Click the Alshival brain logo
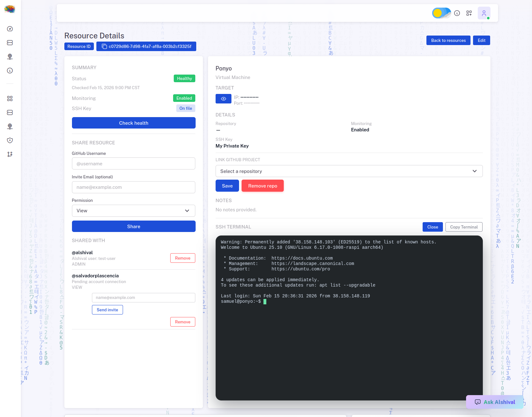Viewport: 532px width, 417px height. [x=10, y=9]
